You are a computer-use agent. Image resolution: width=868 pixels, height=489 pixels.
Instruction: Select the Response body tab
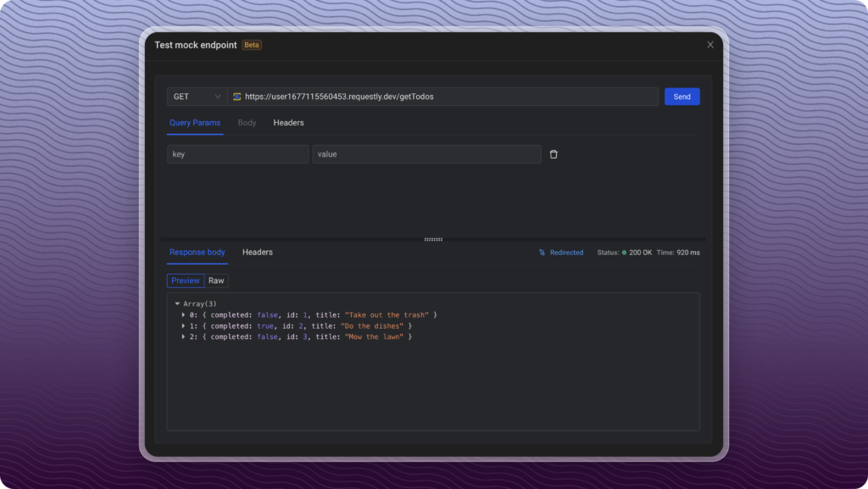197,253
